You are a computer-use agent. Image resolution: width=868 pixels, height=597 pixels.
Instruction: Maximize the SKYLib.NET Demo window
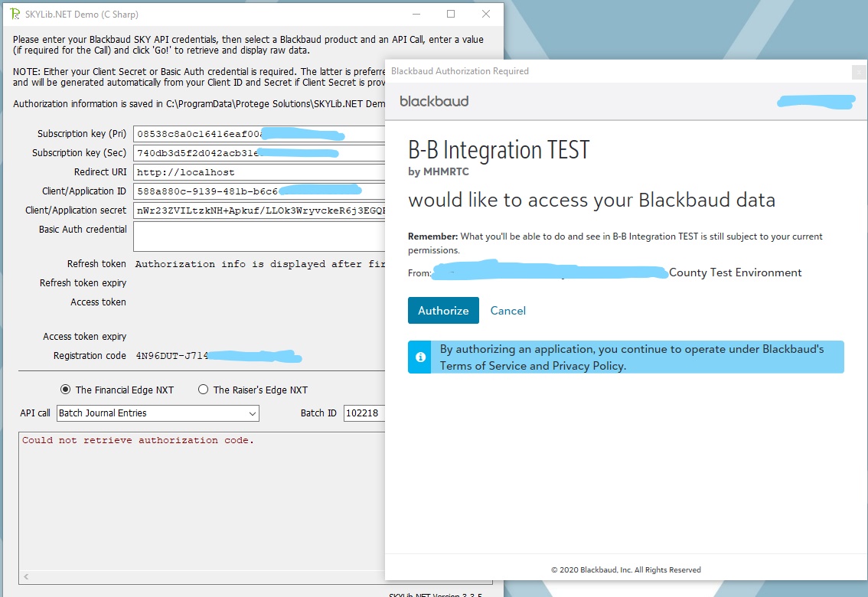(451, 14)
